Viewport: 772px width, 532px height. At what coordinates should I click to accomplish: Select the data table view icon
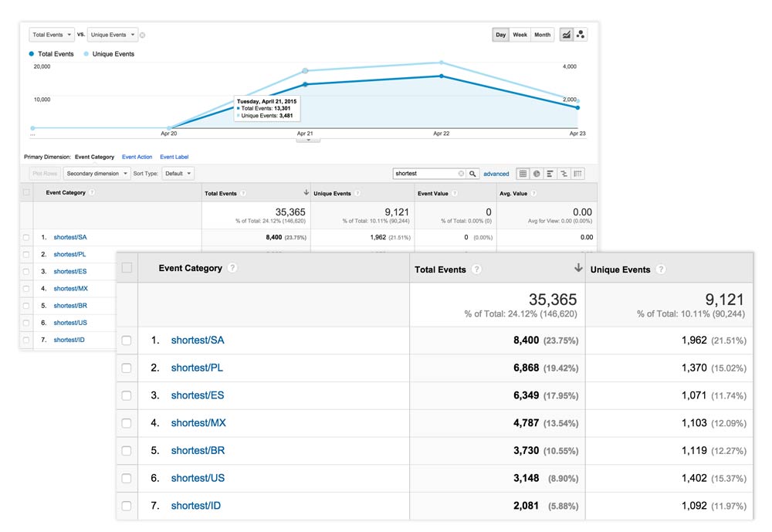coord(523,174)
